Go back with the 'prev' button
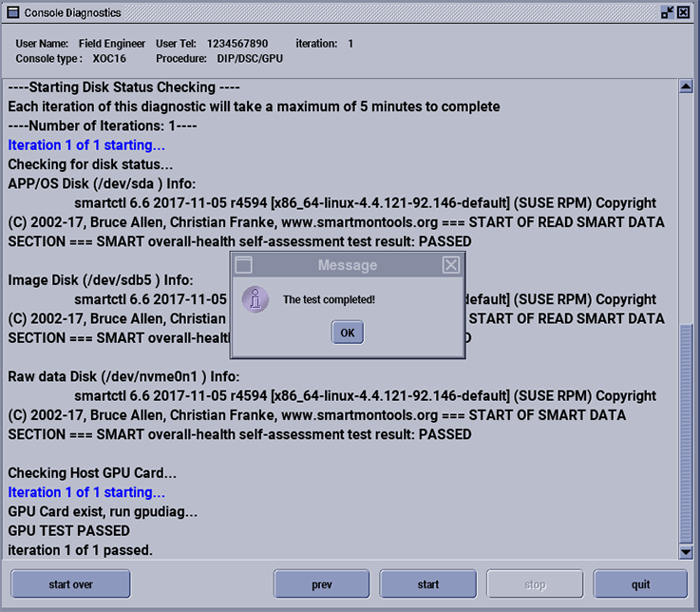This screenshot has height=612, width=700. tap(321, 584)
